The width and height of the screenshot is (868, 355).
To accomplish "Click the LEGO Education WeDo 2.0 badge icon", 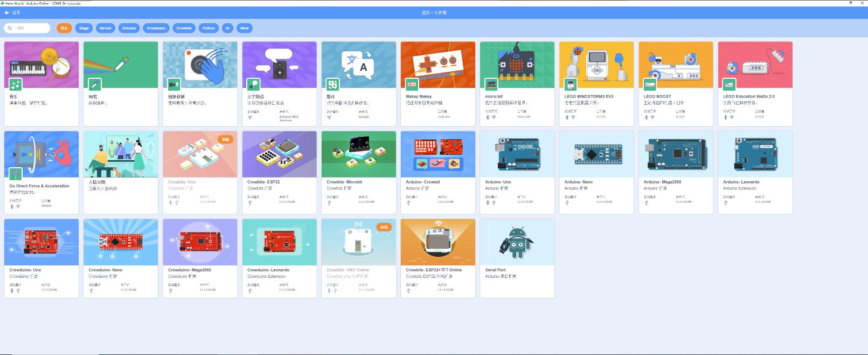I will tap(729, 84).
